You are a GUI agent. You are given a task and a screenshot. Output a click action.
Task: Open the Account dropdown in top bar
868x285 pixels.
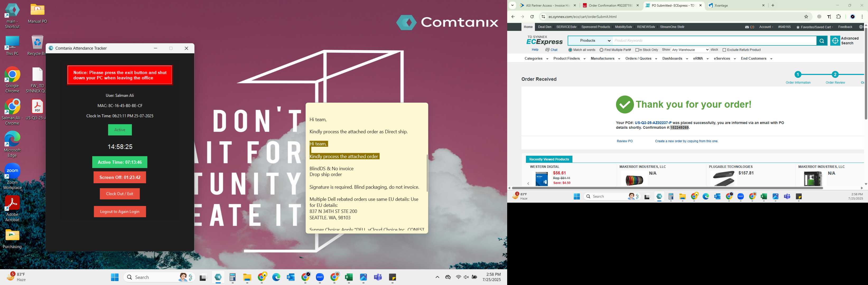coord(766,27)
